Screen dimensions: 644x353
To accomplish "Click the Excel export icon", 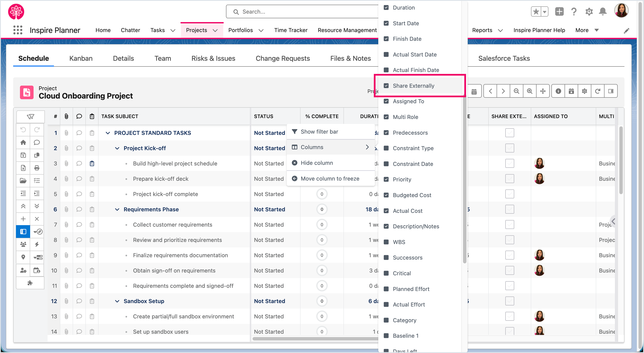I will (23, 168).
